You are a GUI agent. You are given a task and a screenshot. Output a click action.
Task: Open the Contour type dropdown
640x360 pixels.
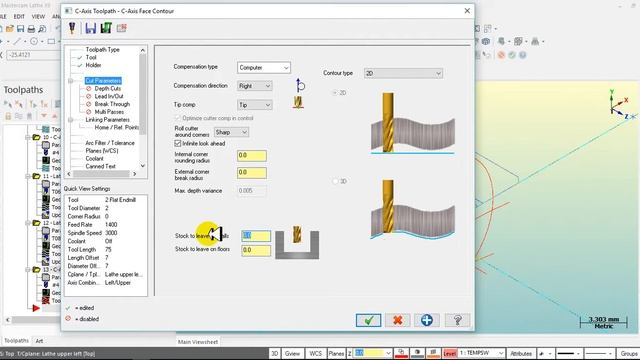tap(403, 73)
